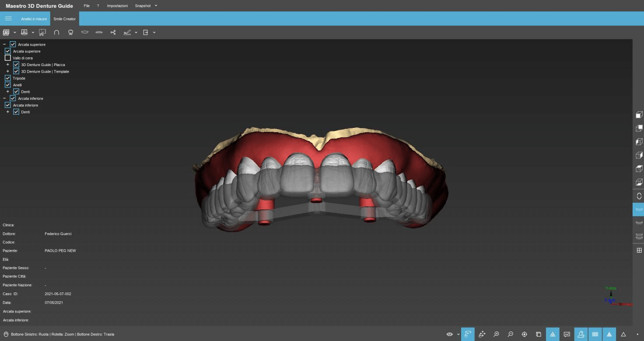This screenshot has height=341, width=644.
Task: Expand the 3D Denture Guide | Placca node
Action: 7,64
